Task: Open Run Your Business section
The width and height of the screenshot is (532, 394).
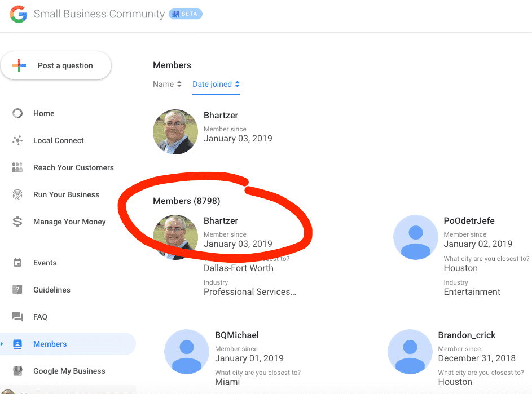Action: [66, 194]
